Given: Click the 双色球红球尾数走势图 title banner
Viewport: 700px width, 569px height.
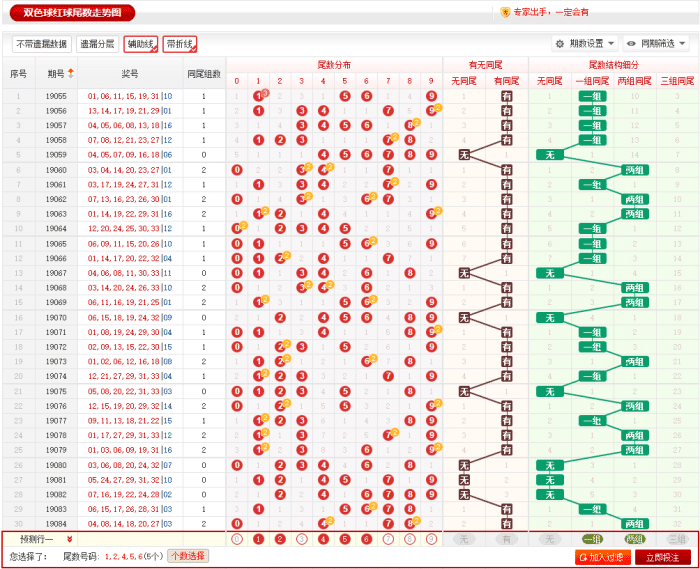Looking at the screenshot, I should point(72,12).
